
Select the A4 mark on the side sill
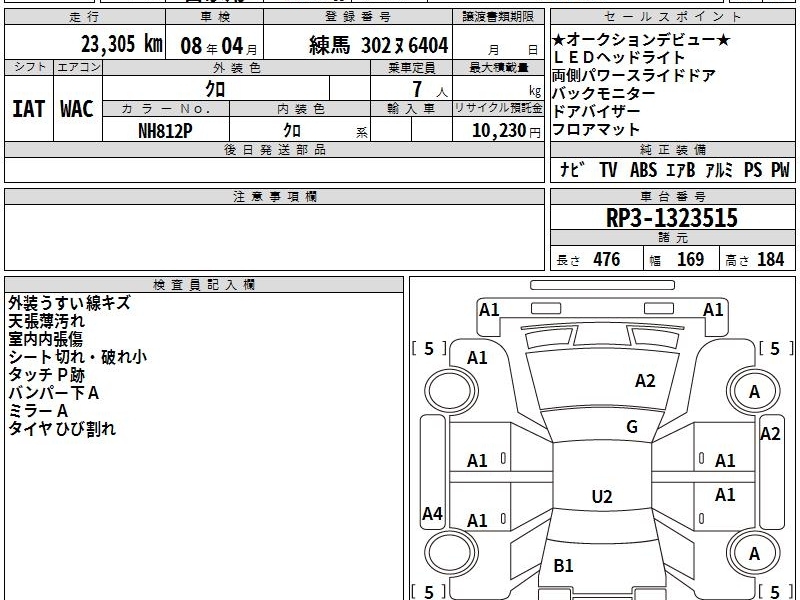pos(432,513)
